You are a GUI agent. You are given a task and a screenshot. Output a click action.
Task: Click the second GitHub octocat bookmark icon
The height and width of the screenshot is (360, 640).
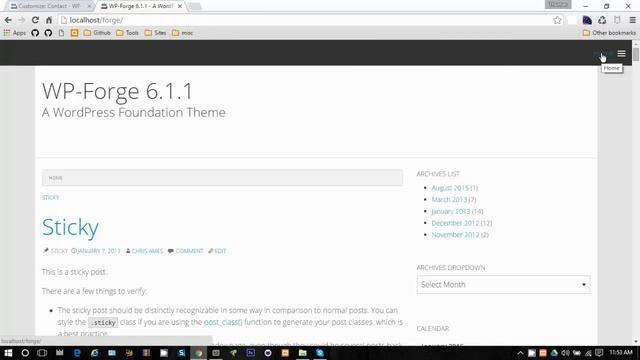click(48, 33)
